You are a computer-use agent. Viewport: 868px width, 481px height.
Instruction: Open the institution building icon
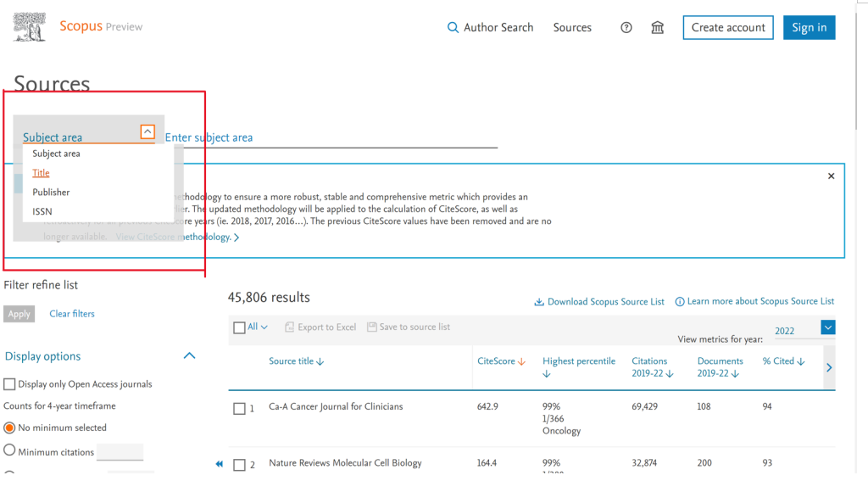click(657, 28)
